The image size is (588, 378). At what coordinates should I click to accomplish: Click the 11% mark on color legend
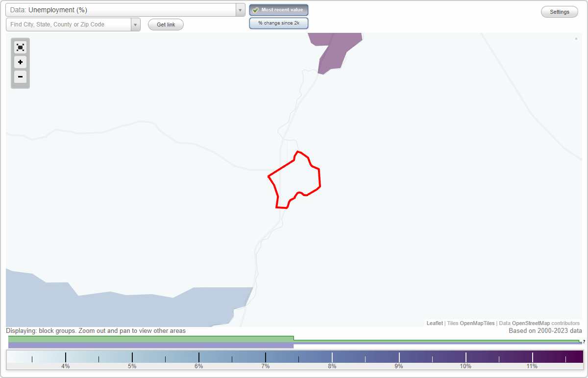point(532,357)
